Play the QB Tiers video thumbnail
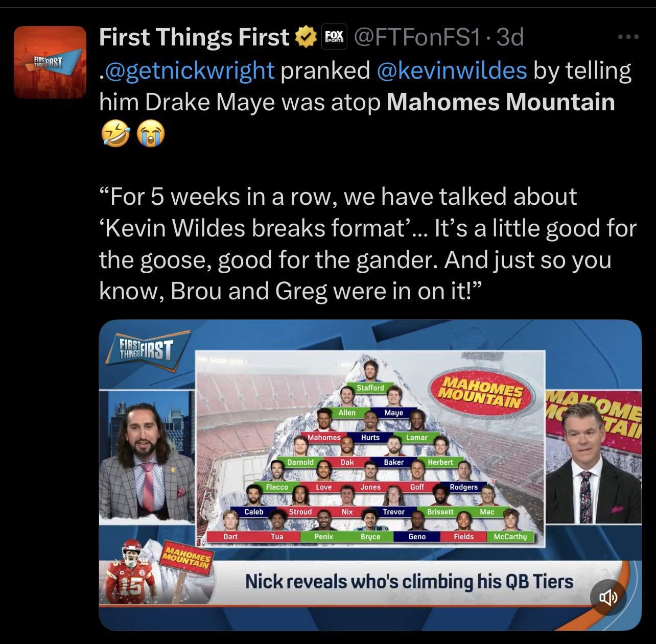 click(x=370, y=474)
